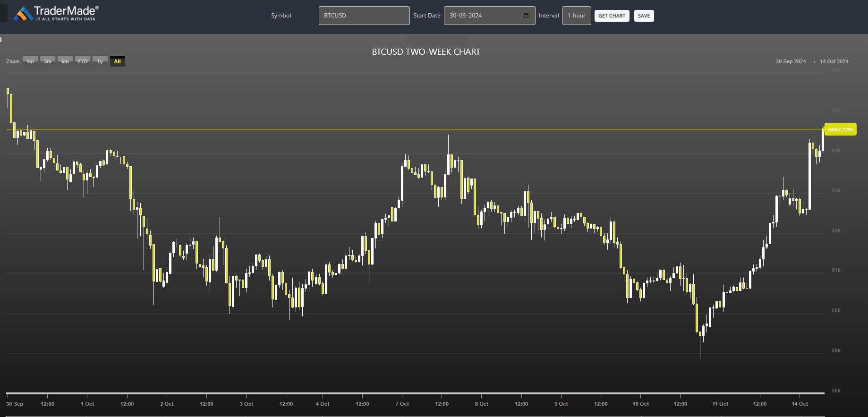Select the 3m zoom range

[x=48, y=61]
